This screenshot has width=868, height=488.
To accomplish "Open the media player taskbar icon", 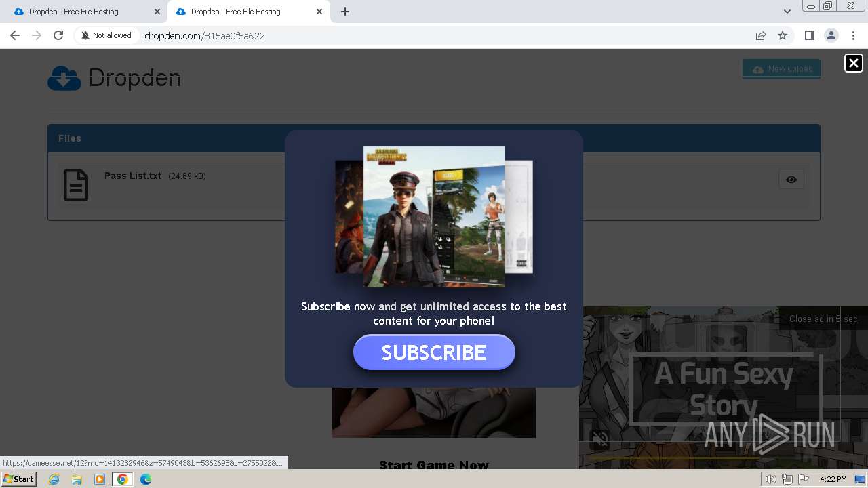I will (100, 479).
